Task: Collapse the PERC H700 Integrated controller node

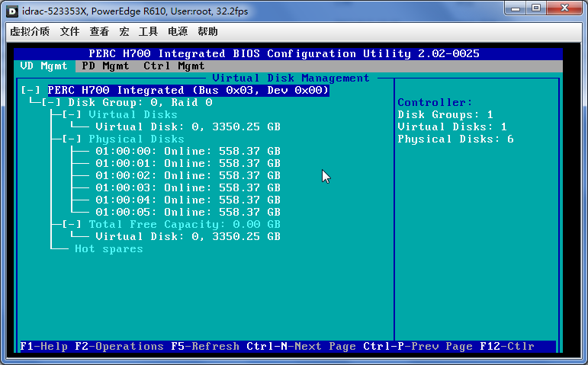Action: (x=31, y=91)
